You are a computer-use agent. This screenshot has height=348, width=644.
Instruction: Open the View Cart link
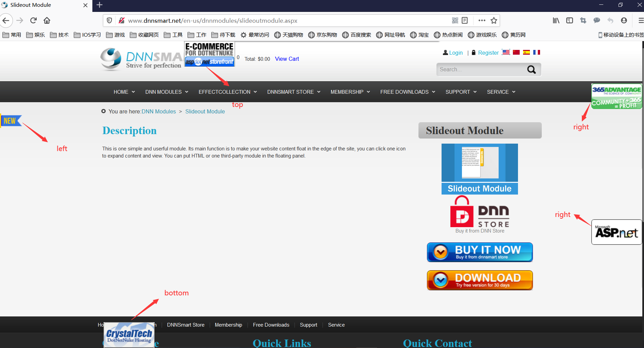click(x=287, y=59)
